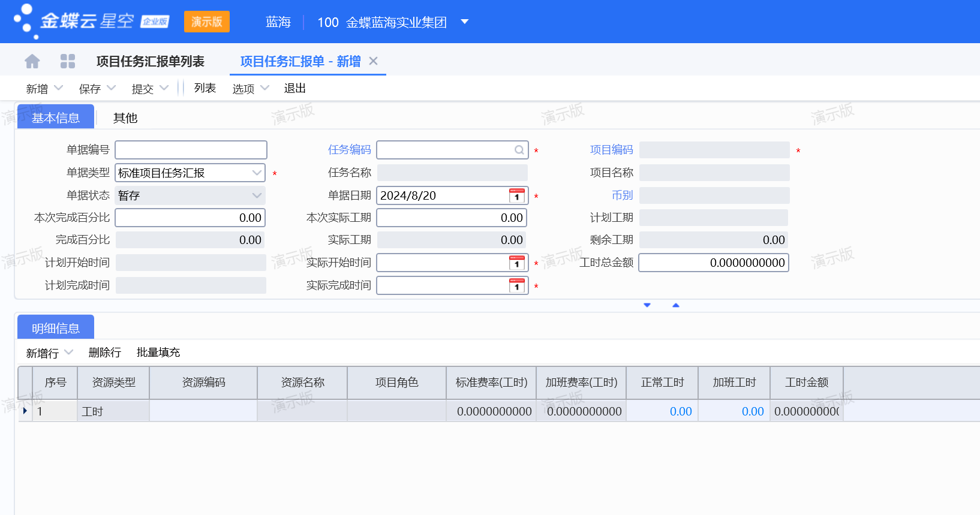Open the calendar for 实际完成时间
The height and width of the screenshot is (515, 980).
click(516, 285)
